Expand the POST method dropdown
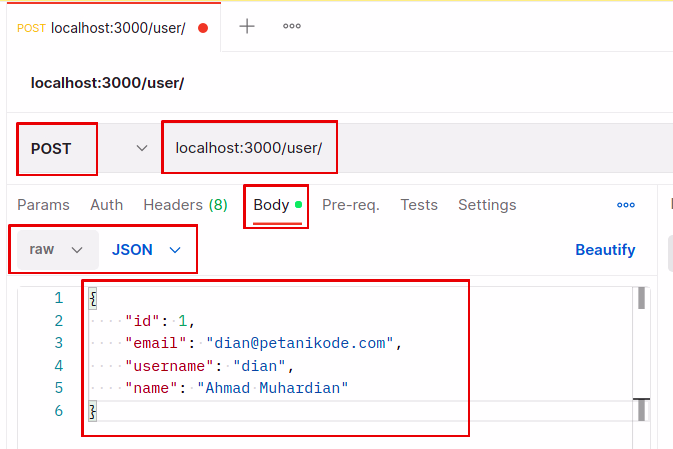 [141, 148]
